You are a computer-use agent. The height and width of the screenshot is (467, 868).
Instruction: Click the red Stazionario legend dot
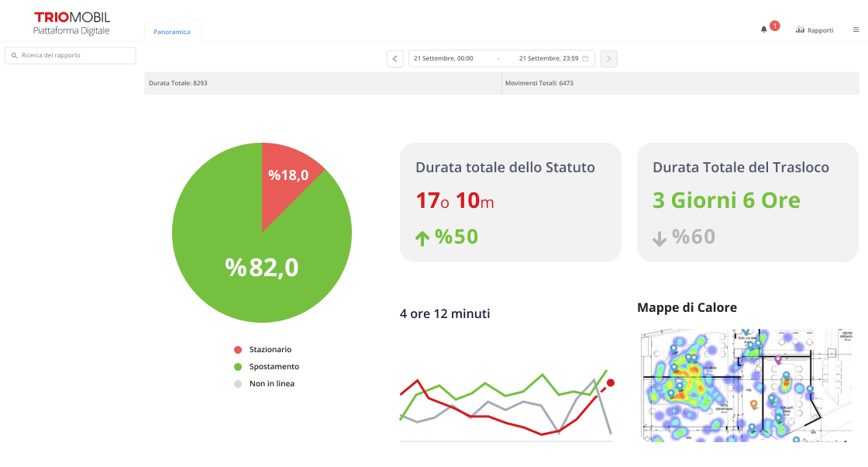click(x=238, y=350)
